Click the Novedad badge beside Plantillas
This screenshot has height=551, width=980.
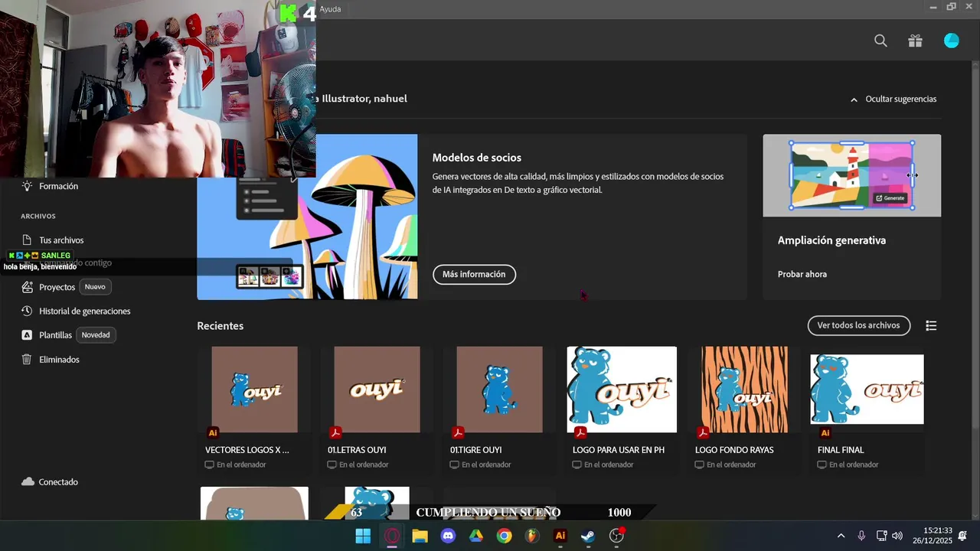(x=96, y=335)
